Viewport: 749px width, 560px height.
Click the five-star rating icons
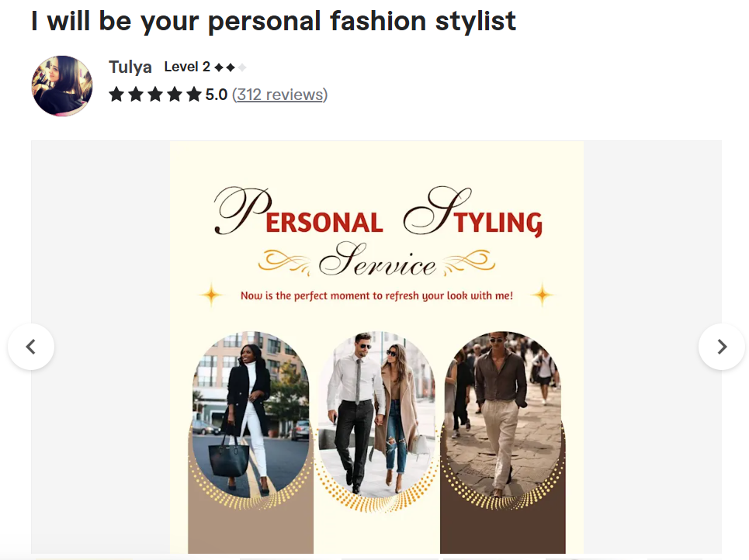pos(155,95)
